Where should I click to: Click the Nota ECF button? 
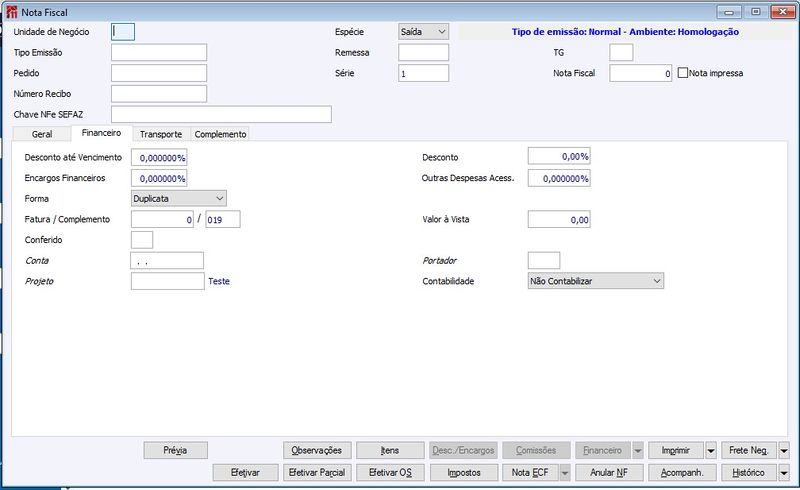tap(531, 473)
